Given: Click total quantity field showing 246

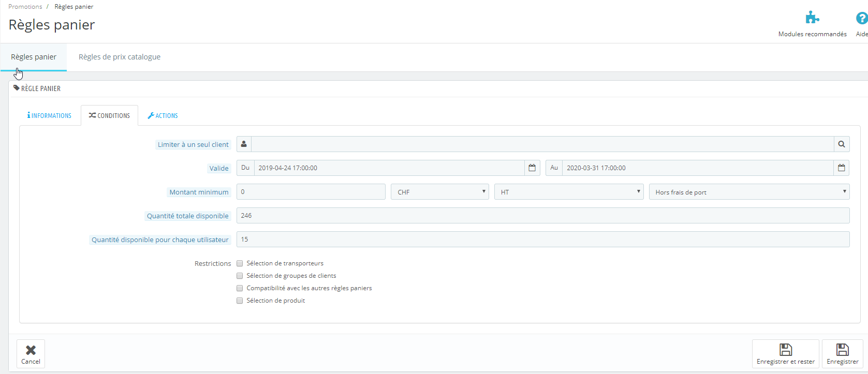Looking at the screenshot, I should click(x=543, y=216).
